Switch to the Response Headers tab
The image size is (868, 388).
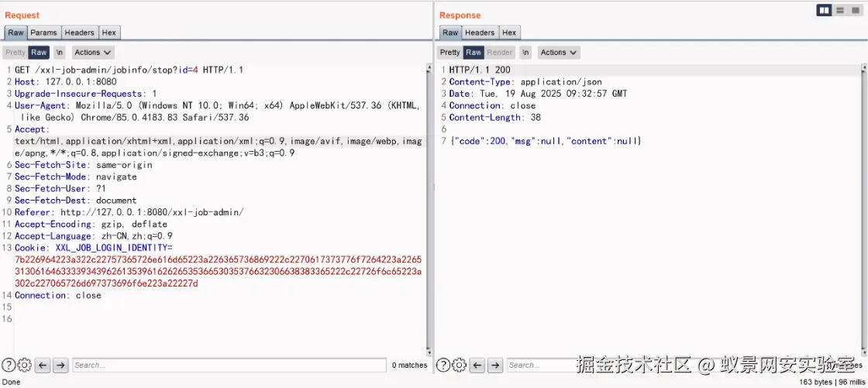click(x=480, y=33)
